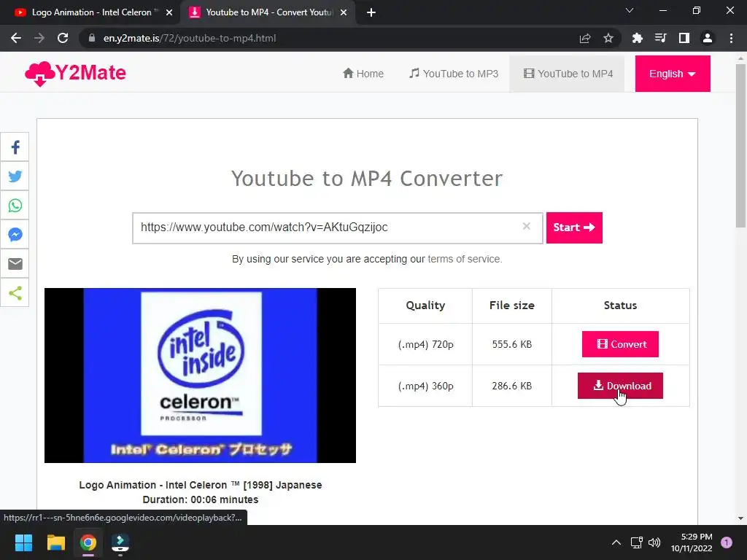This screenshot has width=747, height=560.
Task: Open the volume control in the tray
Action: click(654, 542)
